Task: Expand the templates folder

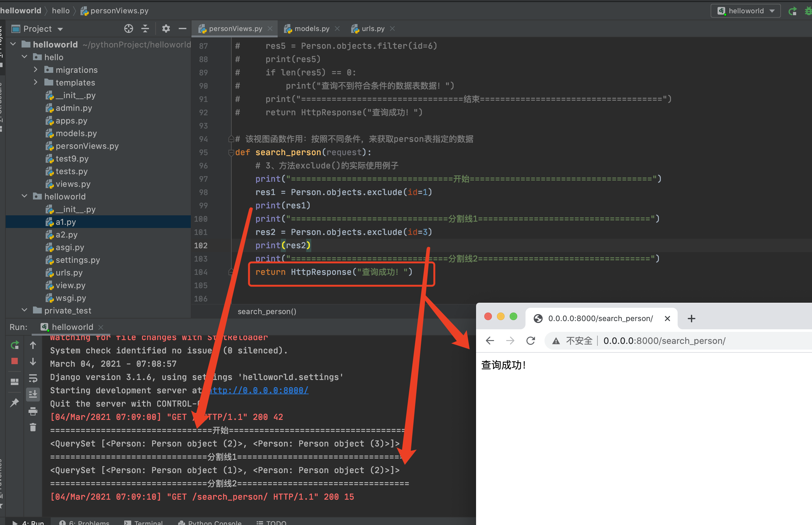Action: coord(35,83)
